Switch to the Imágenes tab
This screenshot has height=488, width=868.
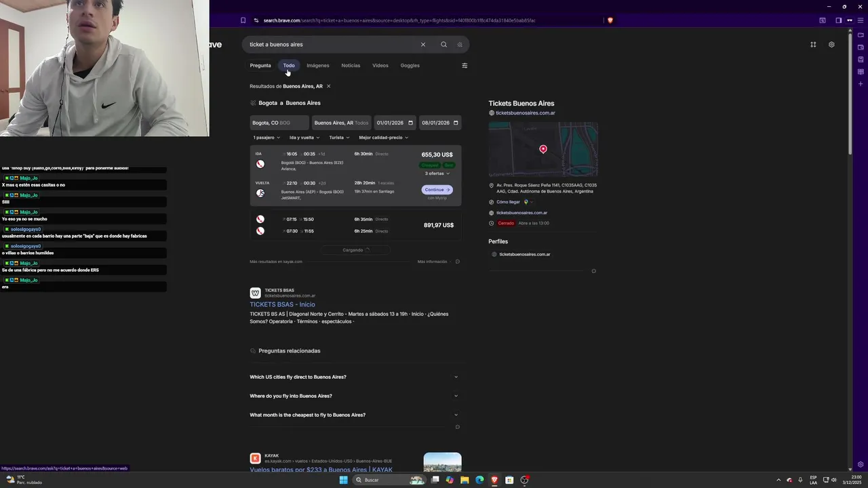click(318, 66)
